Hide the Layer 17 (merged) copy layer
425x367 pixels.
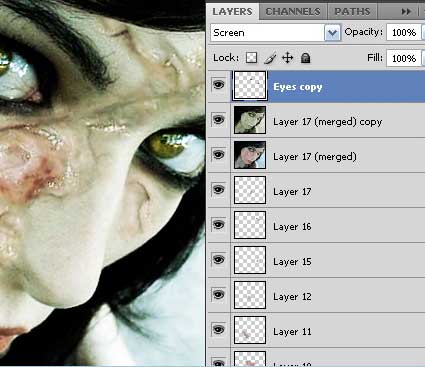click(x=219, y=119)
